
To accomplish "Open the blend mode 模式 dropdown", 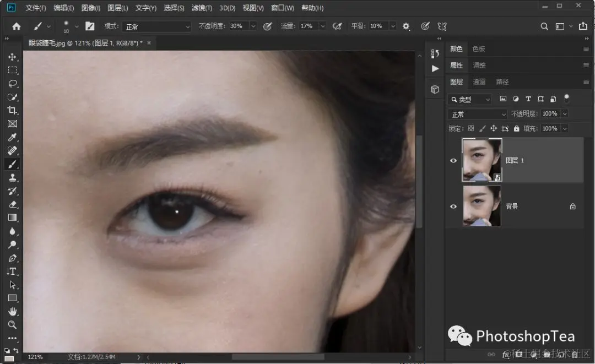I will 156,26.
